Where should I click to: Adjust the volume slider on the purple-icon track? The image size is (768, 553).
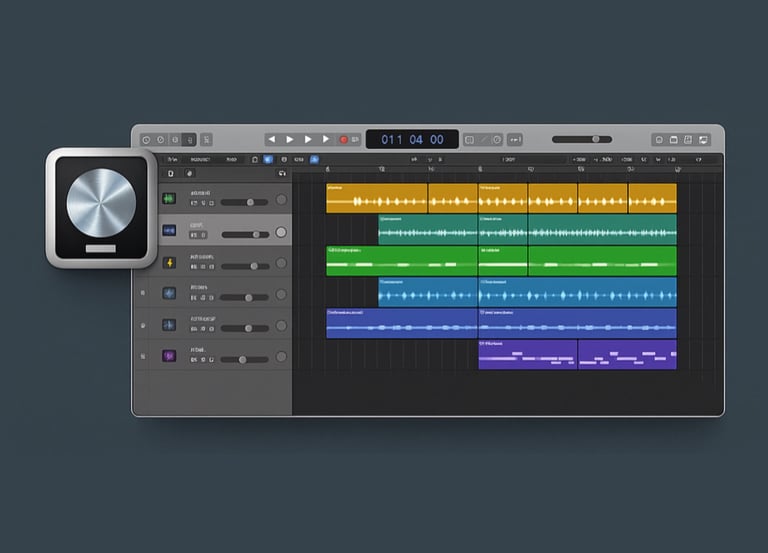point(244,360)
